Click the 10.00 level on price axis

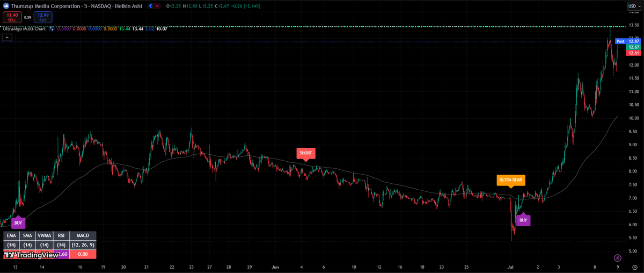pos(634,118)
